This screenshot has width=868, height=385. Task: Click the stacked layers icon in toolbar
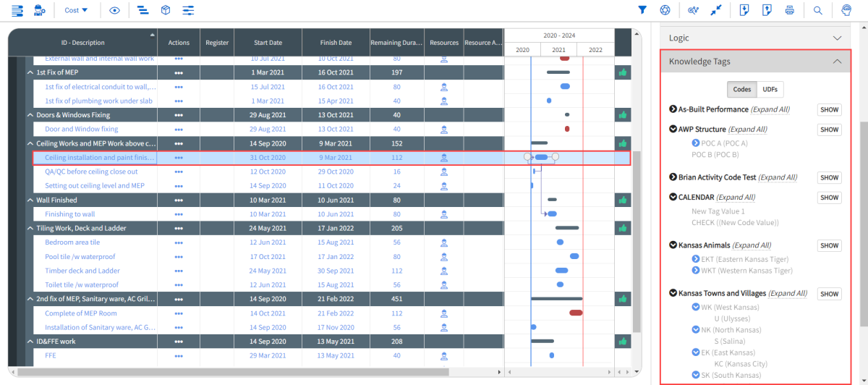[x=17, y=10]
